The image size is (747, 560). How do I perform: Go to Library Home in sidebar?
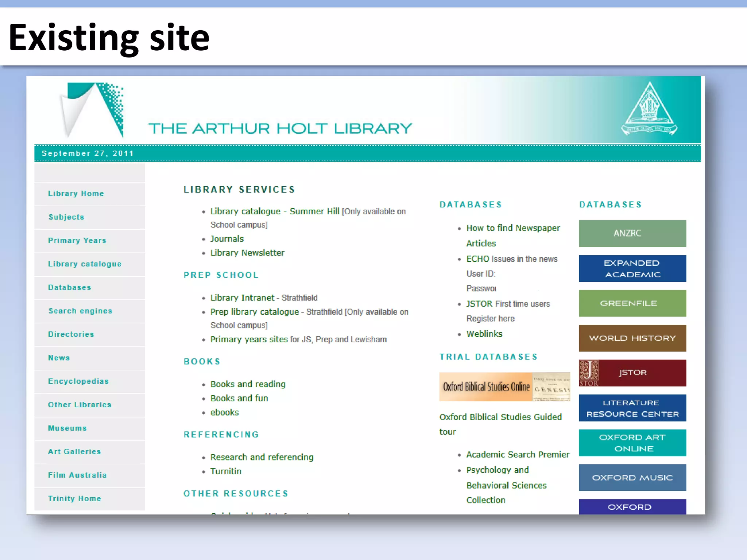tap(76, 194)
